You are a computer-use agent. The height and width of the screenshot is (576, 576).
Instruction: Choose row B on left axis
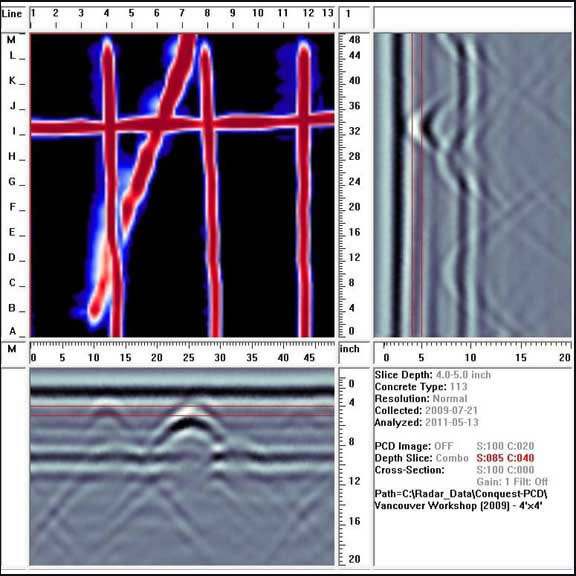pos(12,308)
